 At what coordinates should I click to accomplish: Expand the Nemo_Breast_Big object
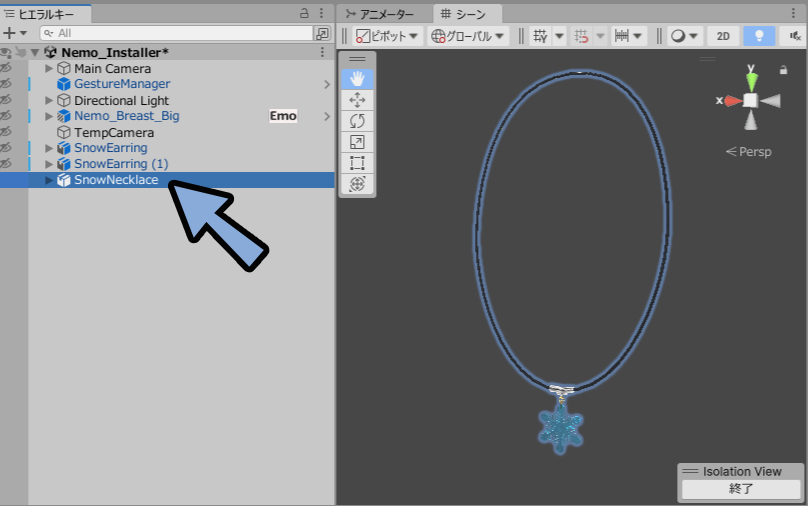click(50, 116)
